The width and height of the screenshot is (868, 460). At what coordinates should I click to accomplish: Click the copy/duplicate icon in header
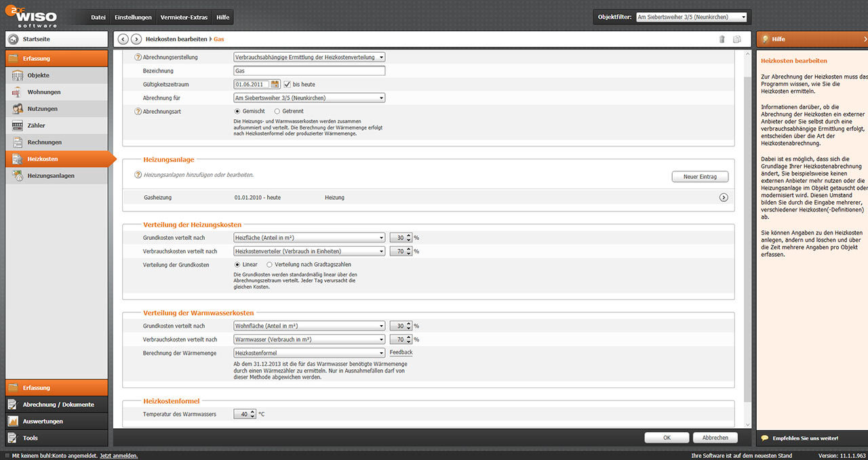737,39
